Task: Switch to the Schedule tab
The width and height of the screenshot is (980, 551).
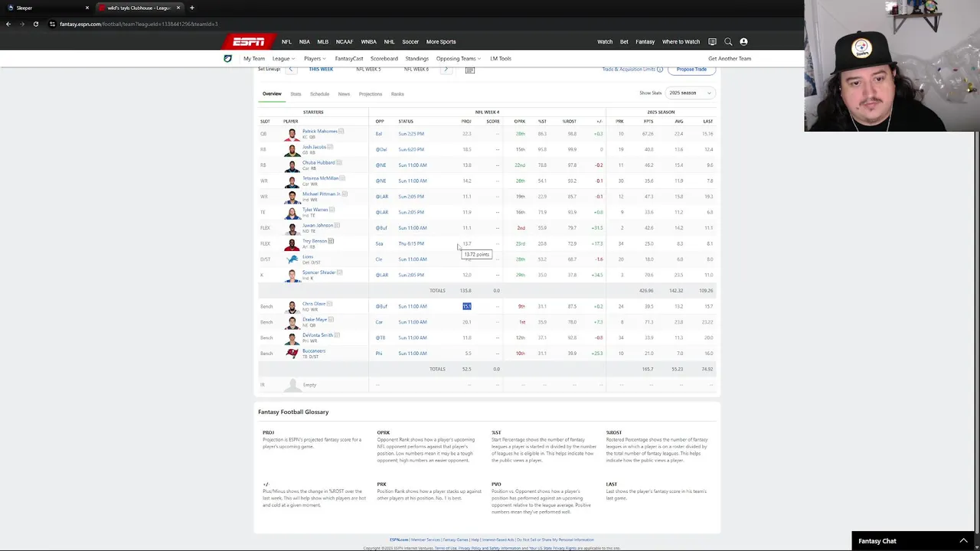Action: tap(319, 94)
